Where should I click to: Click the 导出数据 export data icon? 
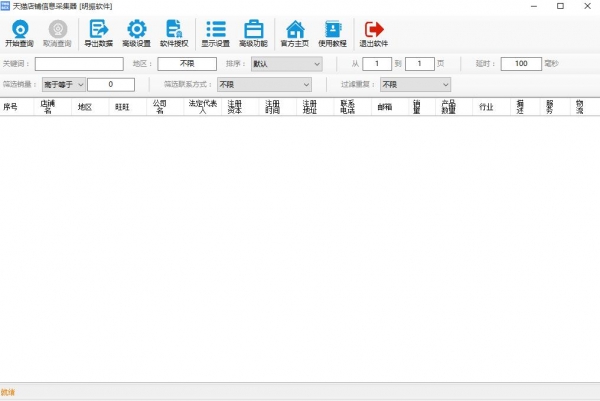click(x=98, y=33)
